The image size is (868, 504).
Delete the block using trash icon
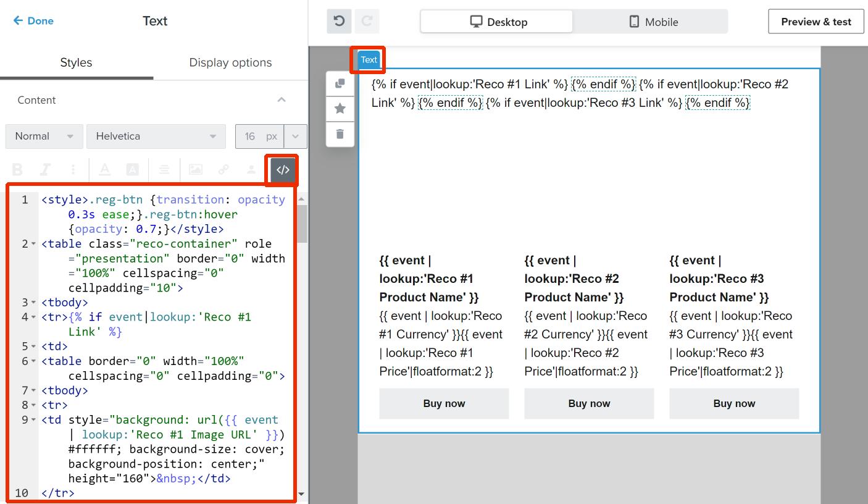(340, 133)
